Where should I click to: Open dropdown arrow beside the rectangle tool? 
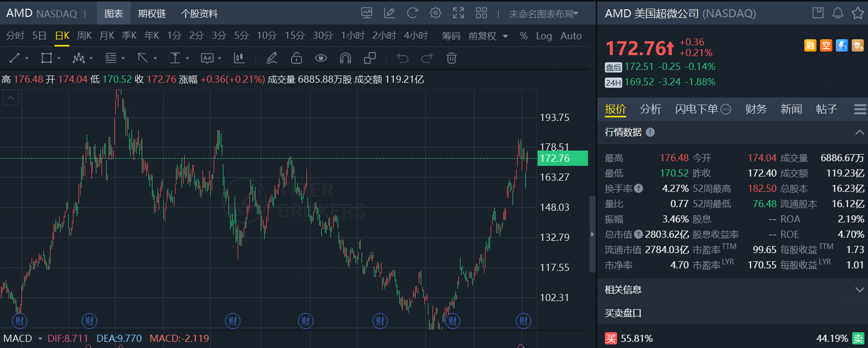coord(59,58)
